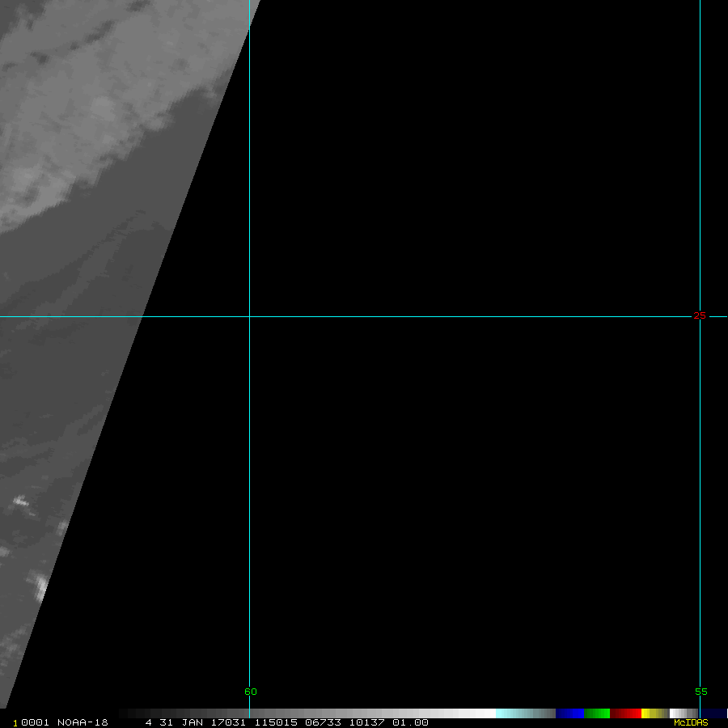This screenshot has height=728, width=728.
Task: Pick the yellow segment of the color bar
Action: click(x=654, y=713)
